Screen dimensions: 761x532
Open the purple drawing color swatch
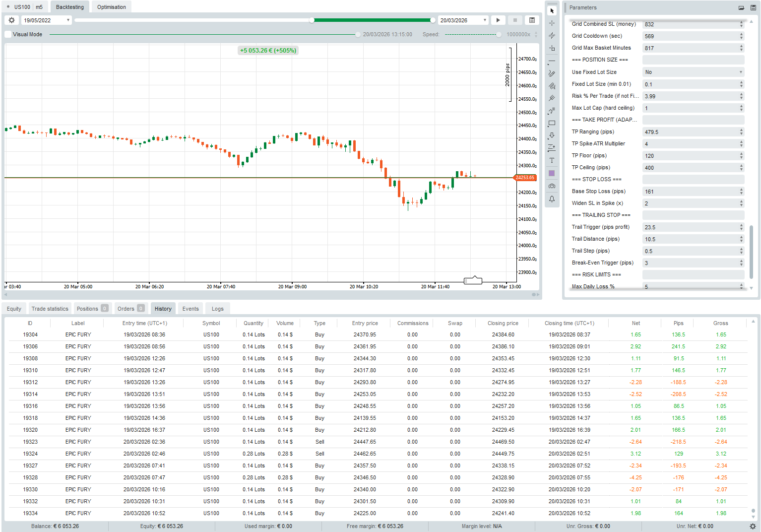[x=552, y=173]
